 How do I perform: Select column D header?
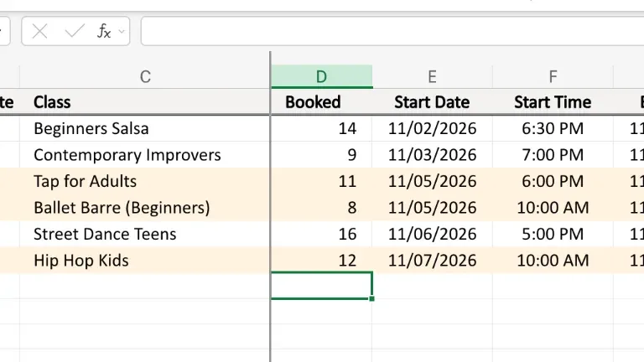click(x=322, y=76)
